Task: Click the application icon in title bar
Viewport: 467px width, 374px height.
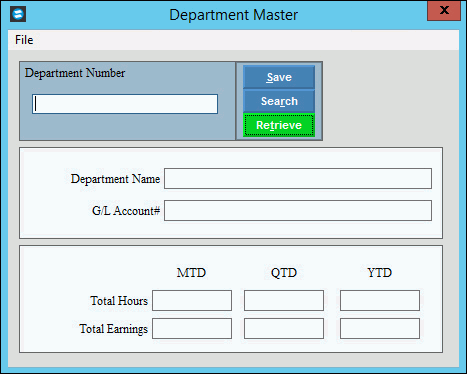Action: point(18,14)
